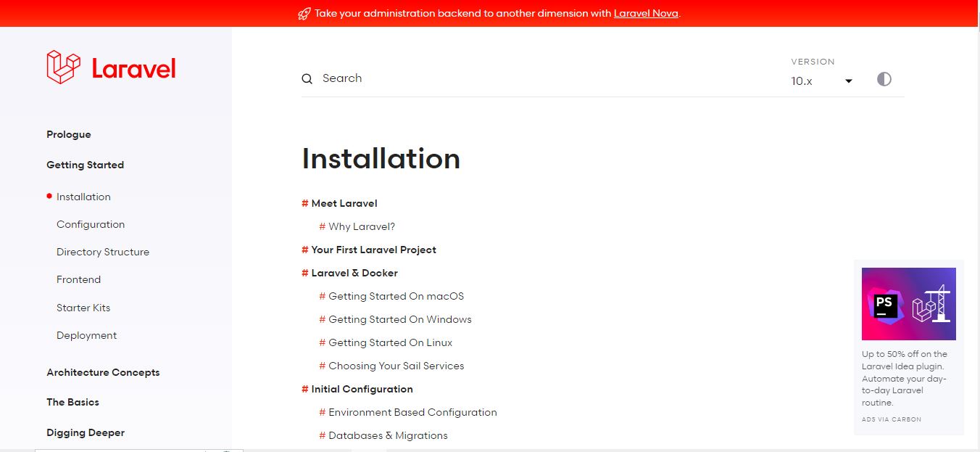Open Configuration in the sidebar
This screenshot has width=980, height=452.
click(91, 224)
